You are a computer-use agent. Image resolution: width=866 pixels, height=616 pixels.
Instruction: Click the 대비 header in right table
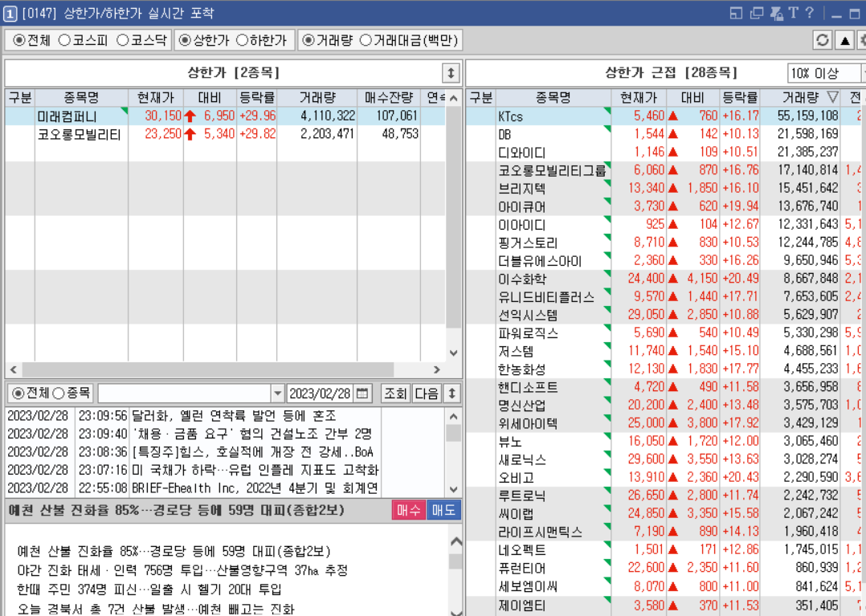click(692, 98)
